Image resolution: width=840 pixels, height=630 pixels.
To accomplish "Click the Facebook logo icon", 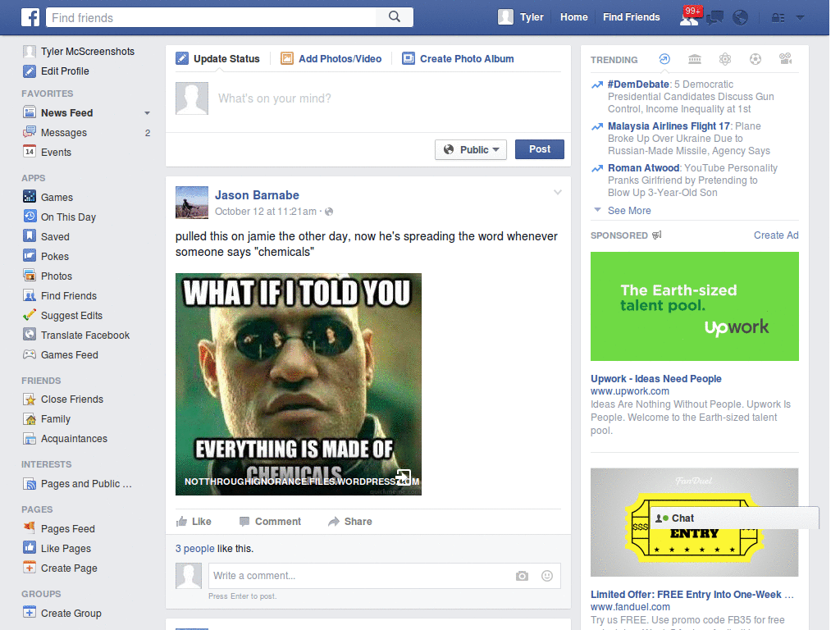I will click(30, 17).
